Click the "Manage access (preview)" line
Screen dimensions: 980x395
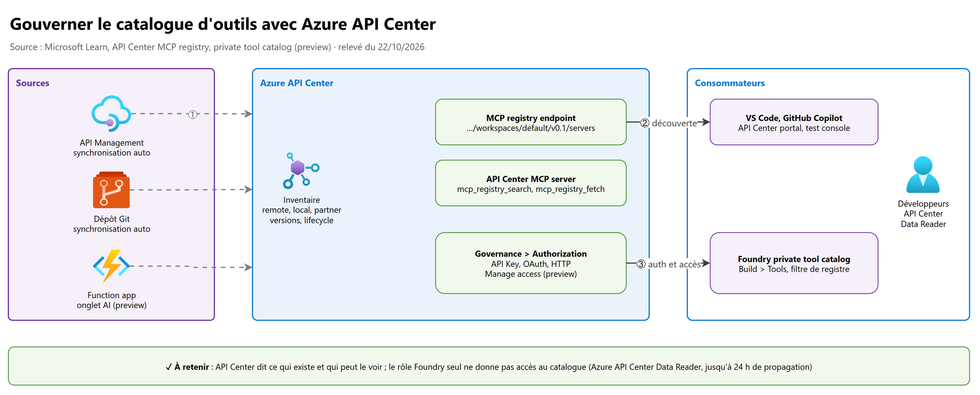tap(531, 274)
